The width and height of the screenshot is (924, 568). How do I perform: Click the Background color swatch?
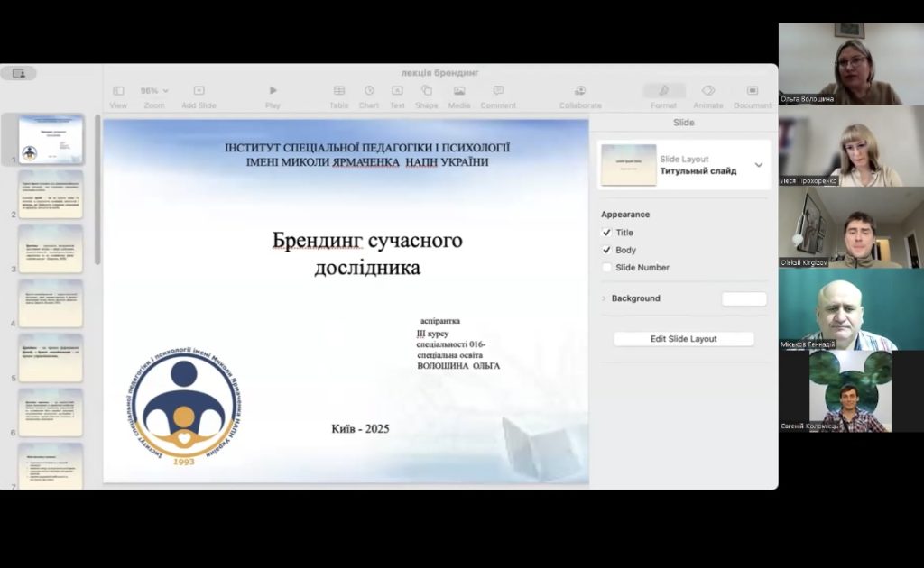[744, 299]
